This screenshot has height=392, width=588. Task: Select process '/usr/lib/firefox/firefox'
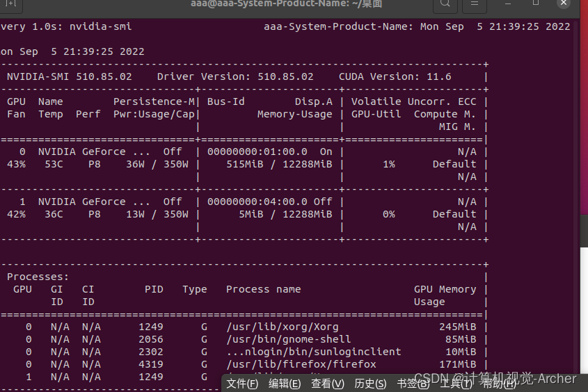pyautogui.click(x=301, y=364)
